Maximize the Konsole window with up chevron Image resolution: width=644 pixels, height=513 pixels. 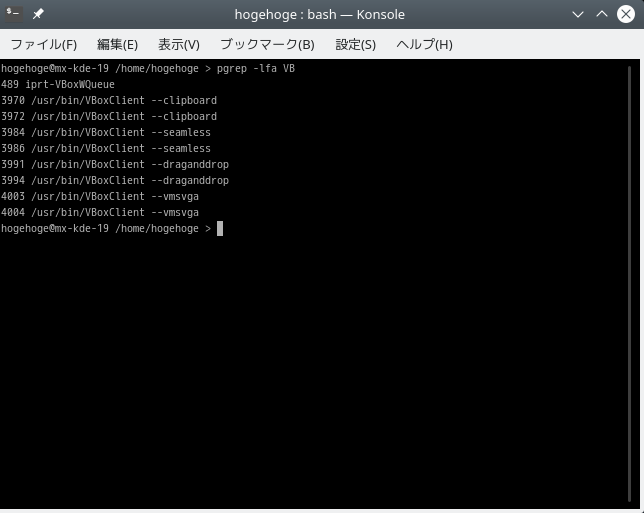(602, 14)
